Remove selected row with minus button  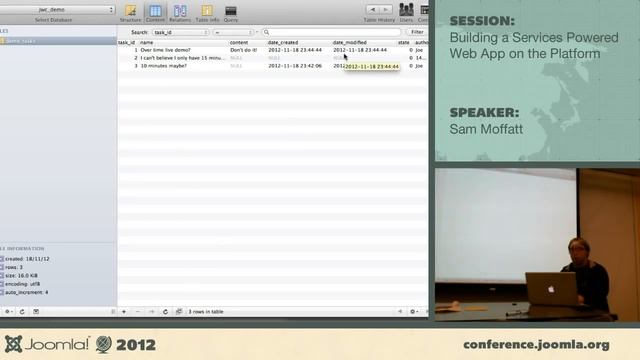pyautogui.click(x=138, y=311)
